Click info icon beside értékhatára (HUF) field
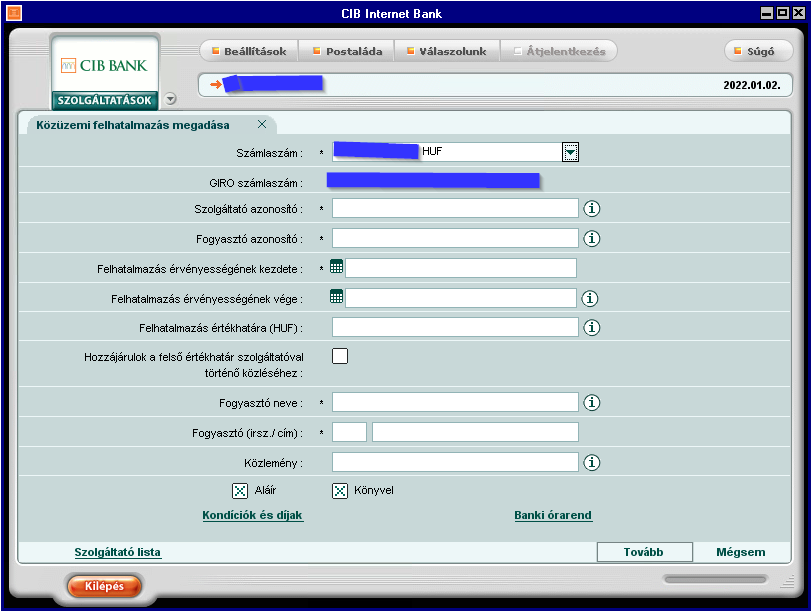812x612 pixels. [x=592, y=327]
